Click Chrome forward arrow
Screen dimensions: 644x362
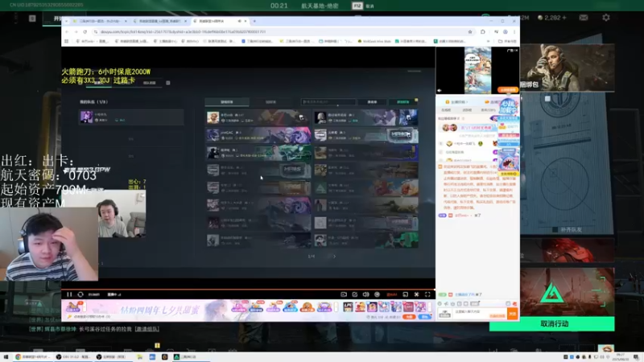pyautogui.click(x=76, y=31)
